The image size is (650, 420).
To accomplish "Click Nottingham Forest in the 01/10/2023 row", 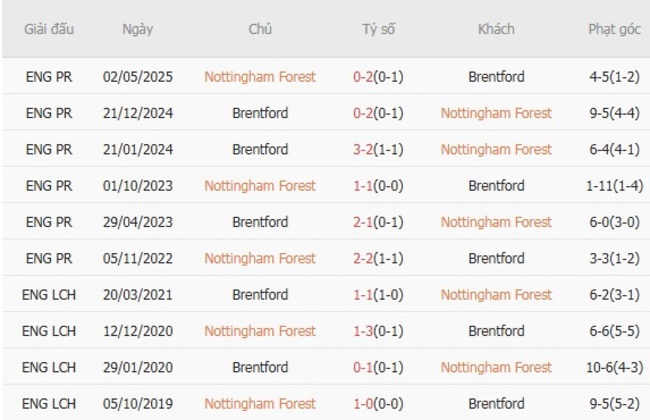I will coord(260,186).
